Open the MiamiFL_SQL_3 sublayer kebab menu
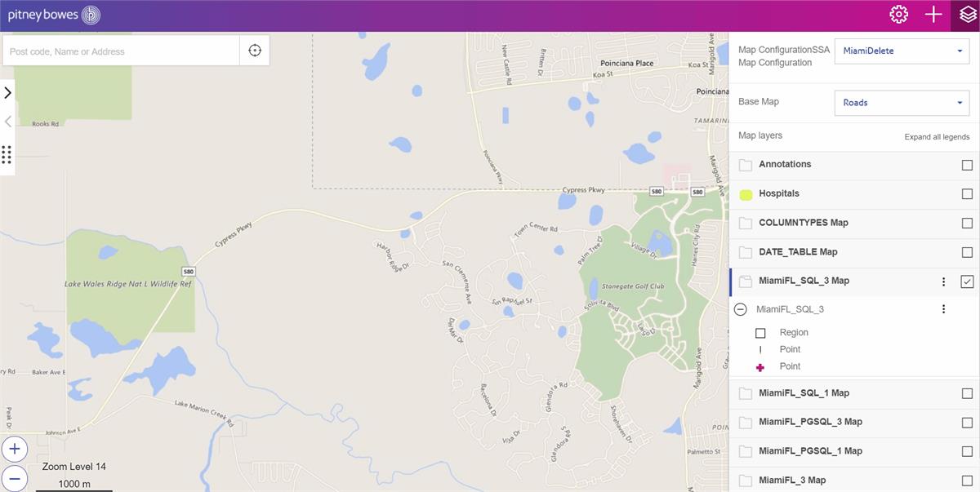Image resolution: width=980 pixels, height=492 pixels. tap(943, 309)
